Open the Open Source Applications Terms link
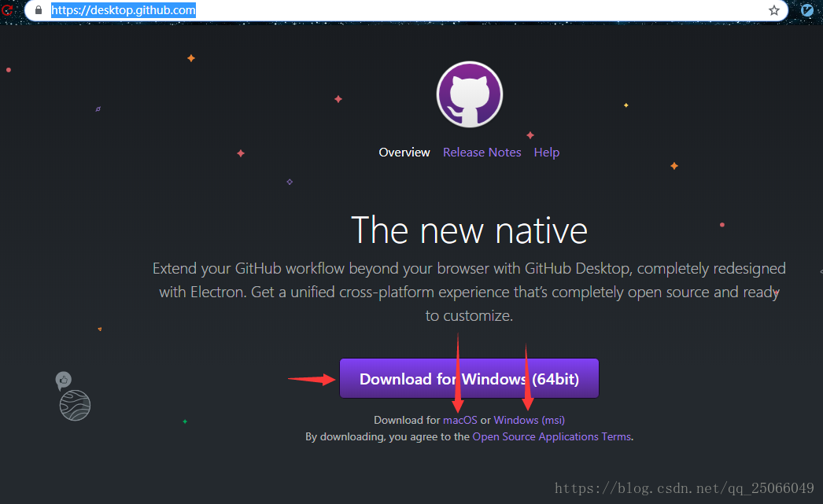Viewport: 823px width, 504px height. [552, 436]
